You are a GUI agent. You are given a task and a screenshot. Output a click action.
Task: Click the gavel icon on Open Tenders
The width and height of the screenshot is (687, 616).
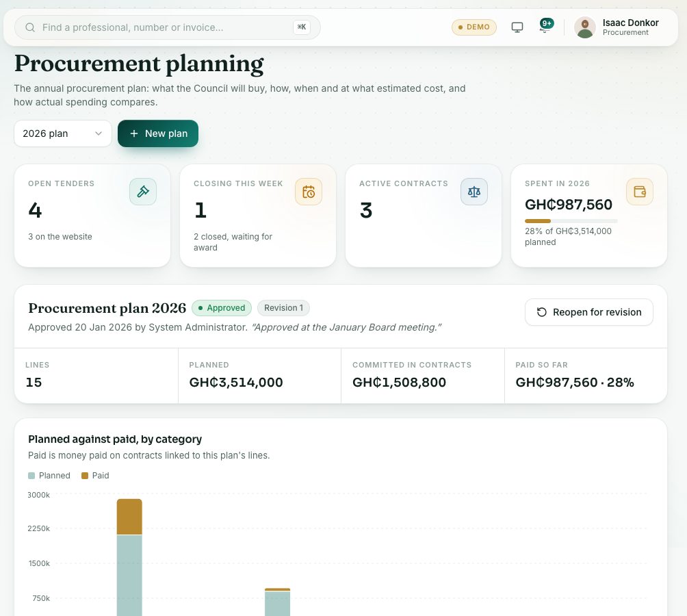pos(143,192)
